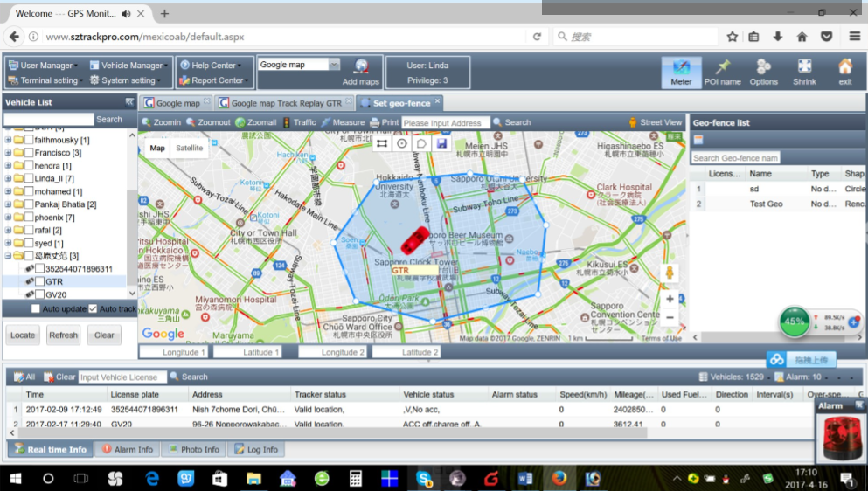Check the GTR vehicle checkbox
The width and height of the screenshot is (868, 491).
pos(40,281)
